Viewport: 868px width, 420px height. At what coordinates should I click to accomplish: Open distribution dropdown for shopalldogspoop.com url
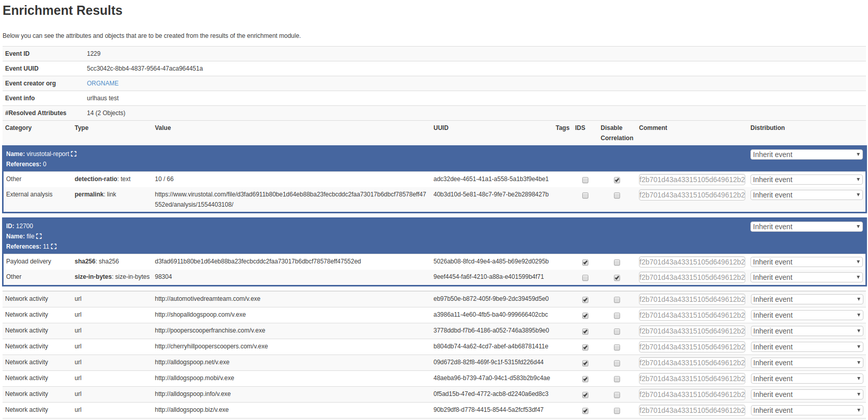[806, 315]
